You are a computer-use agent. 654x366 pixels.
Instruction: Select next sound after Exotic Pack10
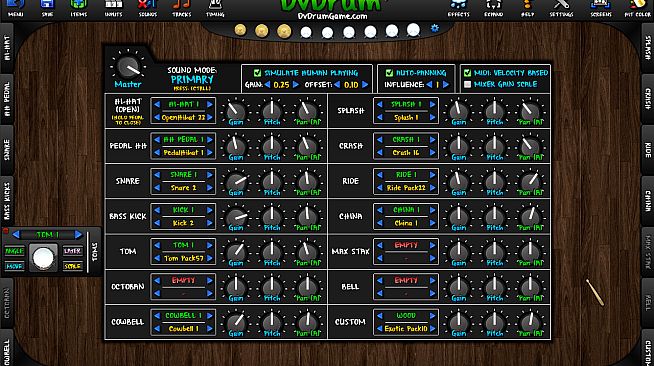point(433,329)
